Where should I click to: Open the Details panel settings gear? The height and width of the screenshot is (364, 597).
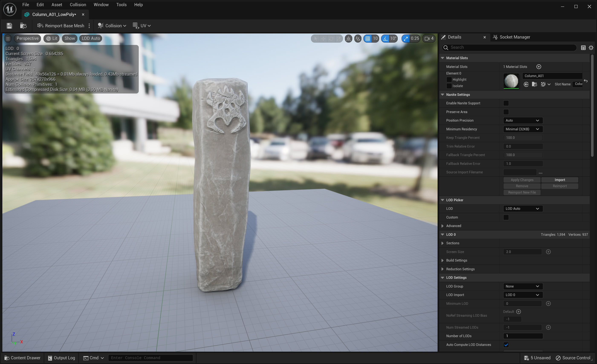(x=591, y=48)
